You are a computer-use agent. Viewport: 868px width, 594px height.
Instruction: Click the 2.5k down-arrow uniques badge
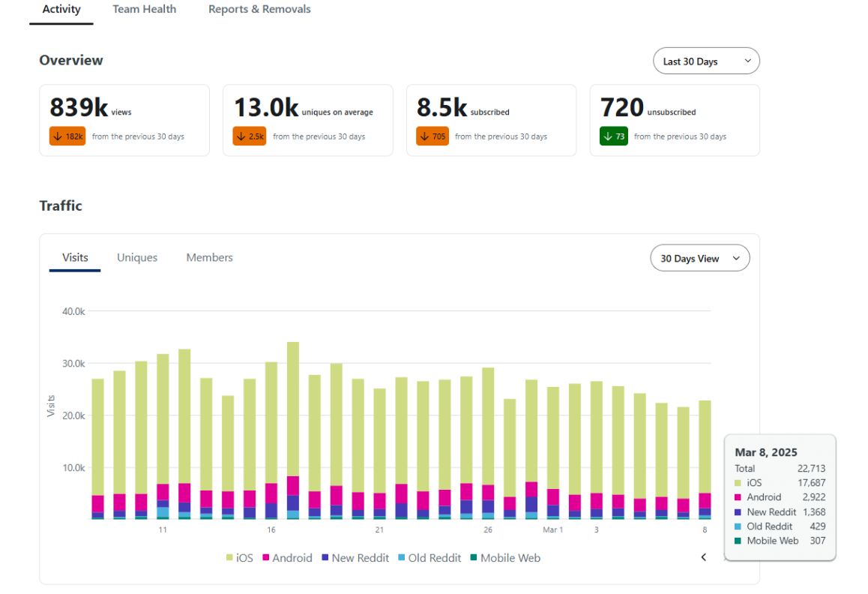click(x=250, y=136)
